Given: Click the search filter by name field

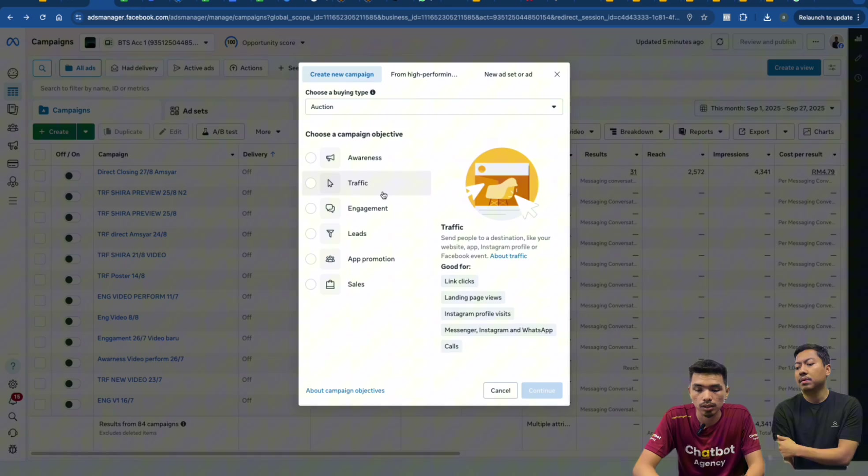Looking at the screenshot, I should tap(163, 88).
